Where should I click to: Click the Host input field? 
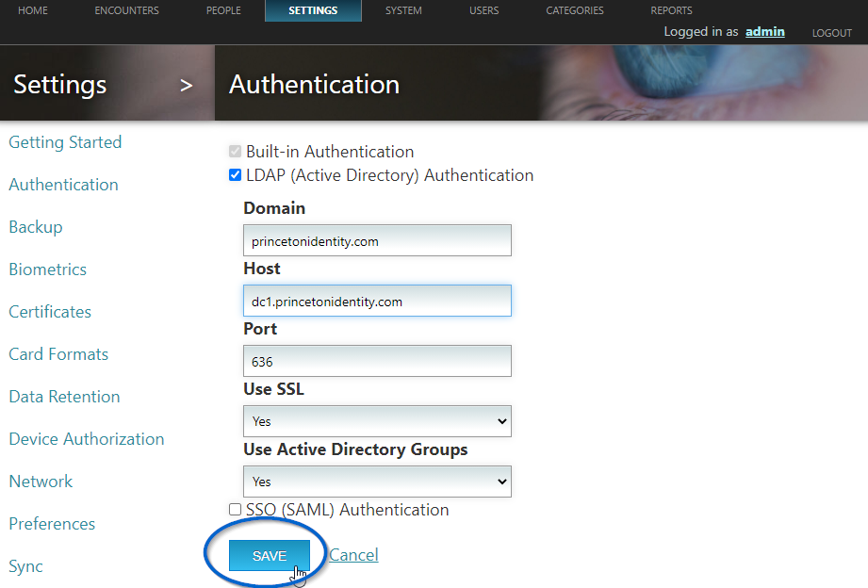pyautogui.click(x=377, y=301)
